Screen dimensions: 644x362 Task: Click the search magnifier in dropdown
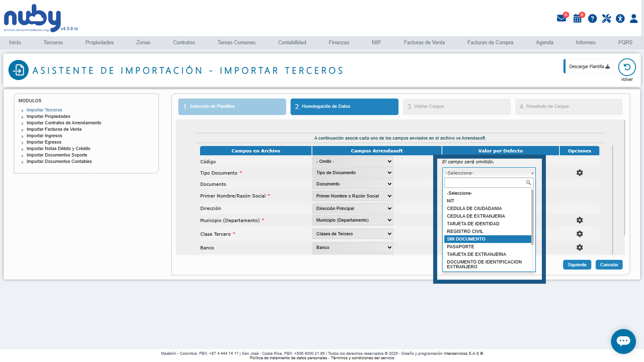click(528, 183)
